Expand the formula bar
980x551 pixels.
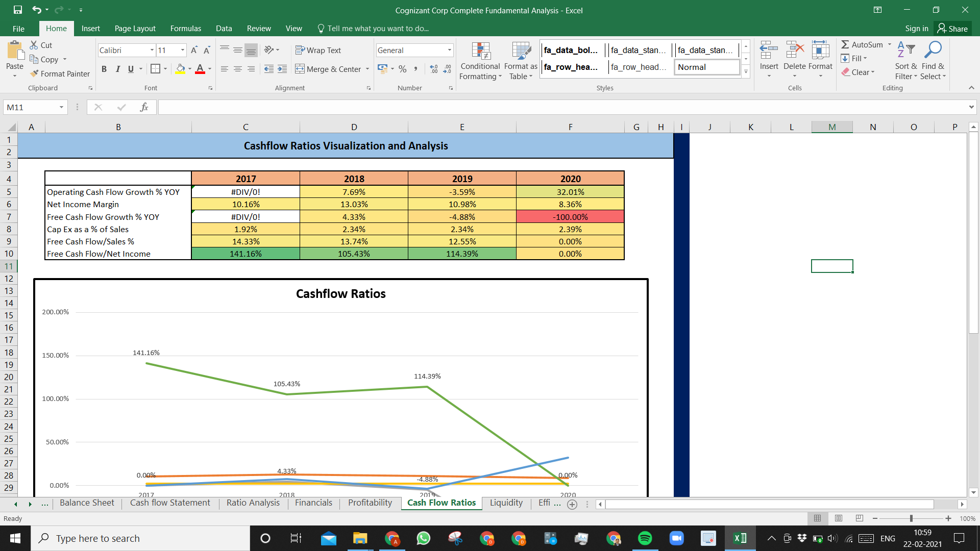coord(971,107)
